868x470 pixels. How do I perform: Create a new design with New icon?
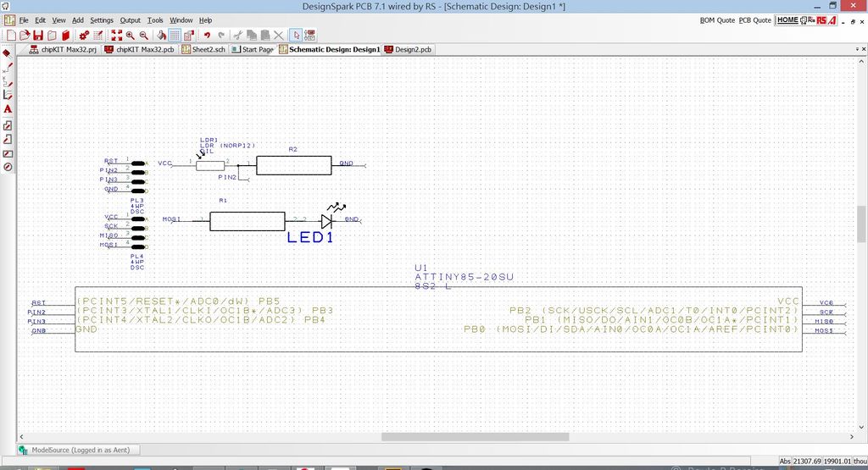[x=10, y=36]
